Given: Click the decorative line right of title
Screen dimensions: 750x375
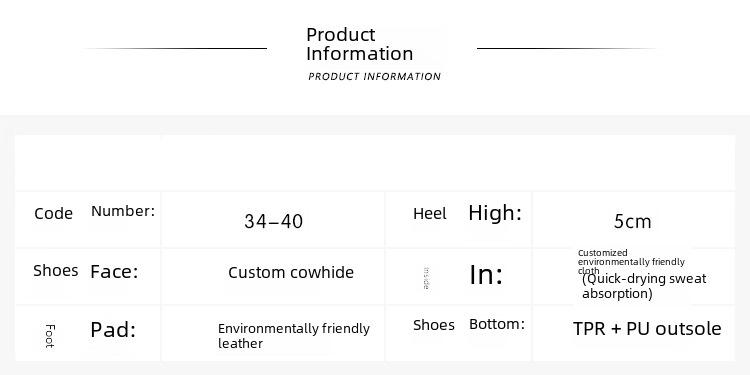Looking at the screenshot, I should [568, 48].
